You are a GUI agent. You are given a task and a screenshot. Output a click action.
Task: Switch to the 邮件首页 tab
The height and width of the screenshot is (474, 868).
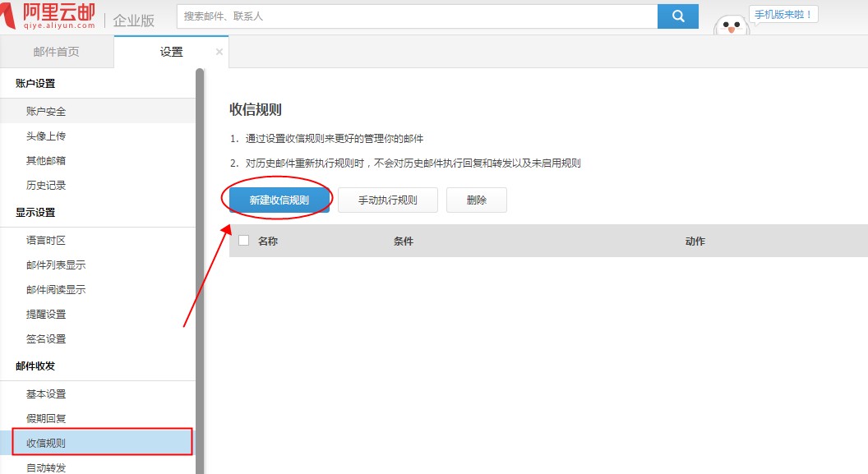pos(56,51)
